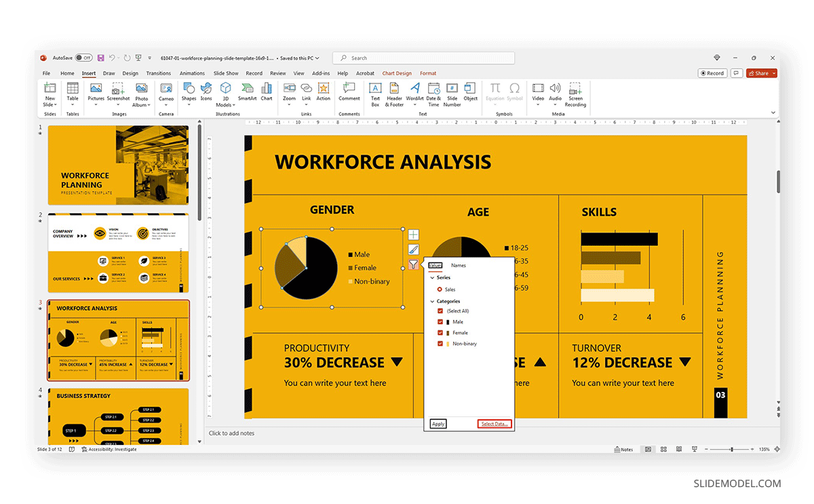Image resolution: width=814 pixels, height=504 pixels.
Task: Open the Slide Show ribbon tab
Action: click(225, 73)
